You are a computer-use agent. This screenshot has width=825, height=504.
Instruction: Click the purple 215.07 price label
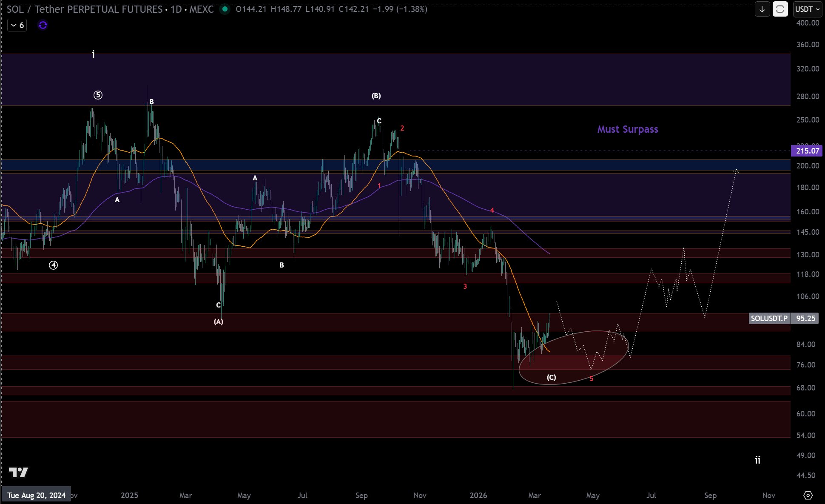point(807,151)
